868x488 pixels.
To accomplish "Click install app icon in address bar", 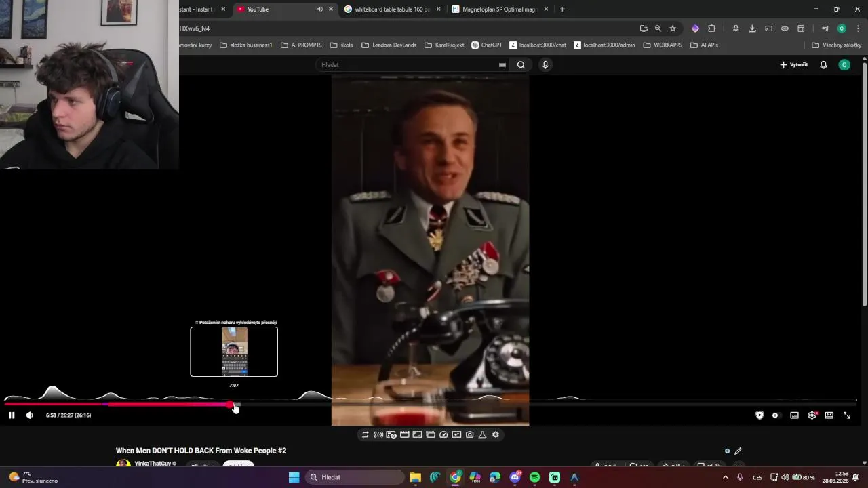I will (643, 28).
